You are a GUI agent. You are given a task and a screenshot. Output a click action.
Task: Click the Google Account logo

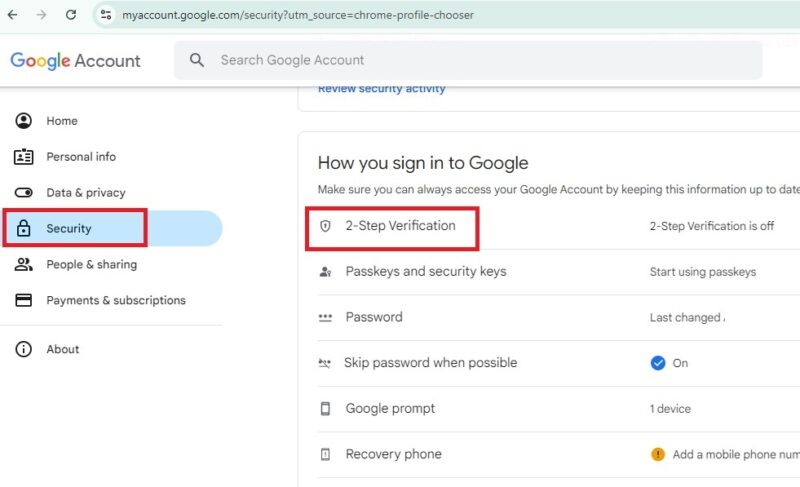tap(76, 60)
